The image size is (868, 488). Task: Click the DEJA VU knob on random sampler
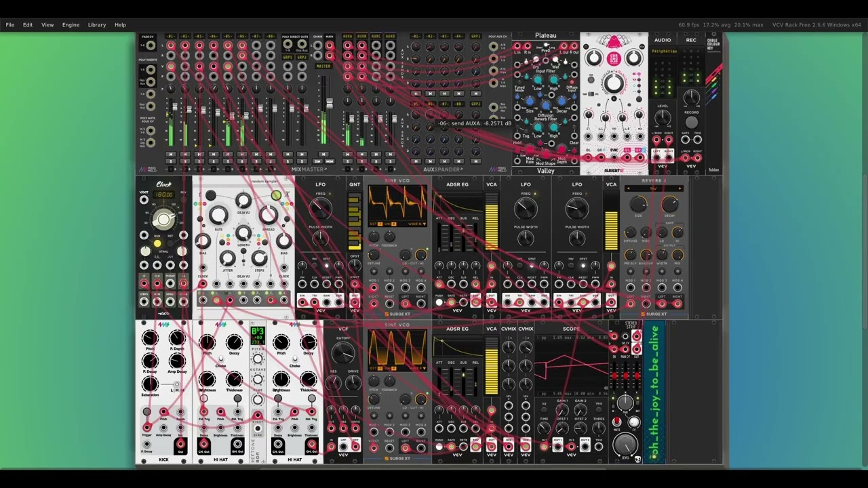(243, 200)
